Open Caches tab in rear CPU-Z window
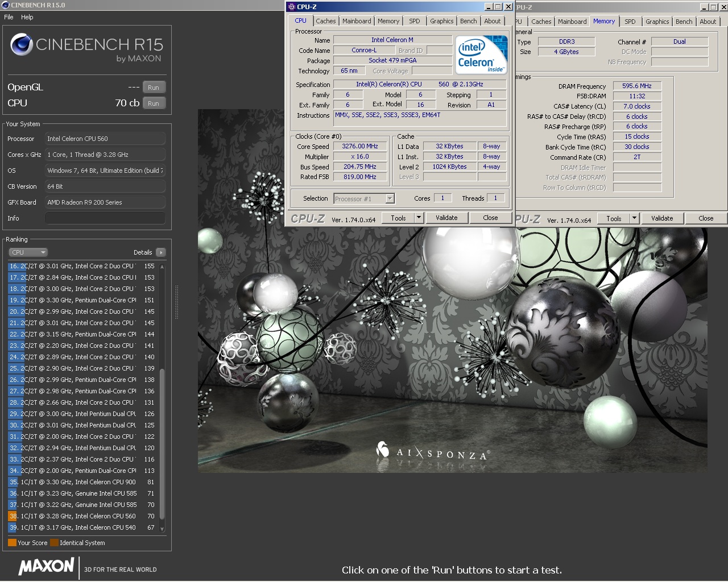 (541, 22)
